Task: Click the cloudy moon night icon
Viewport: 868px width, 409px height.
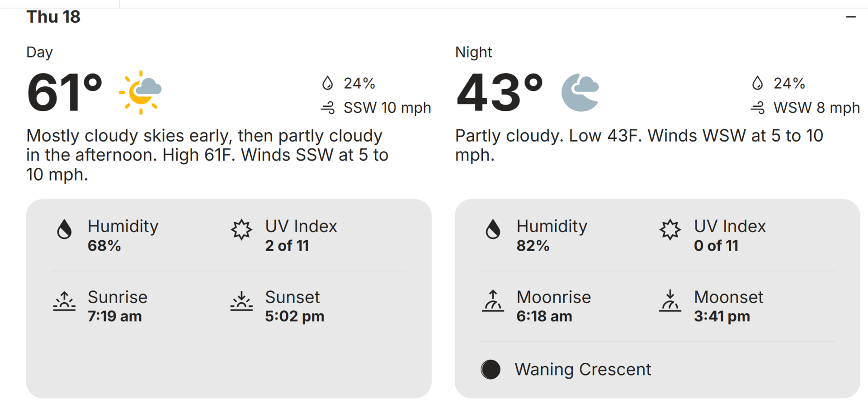Action: point(580,92)
